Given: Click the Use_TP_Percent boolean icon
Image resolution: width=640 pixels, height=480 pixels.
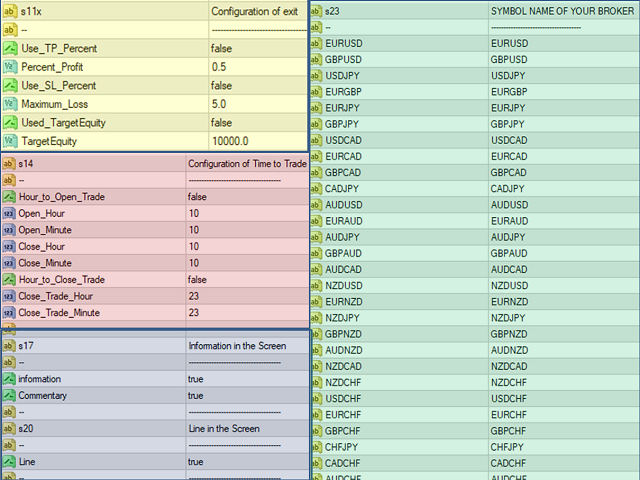Looking at the screenshot, I should (10, 49).
